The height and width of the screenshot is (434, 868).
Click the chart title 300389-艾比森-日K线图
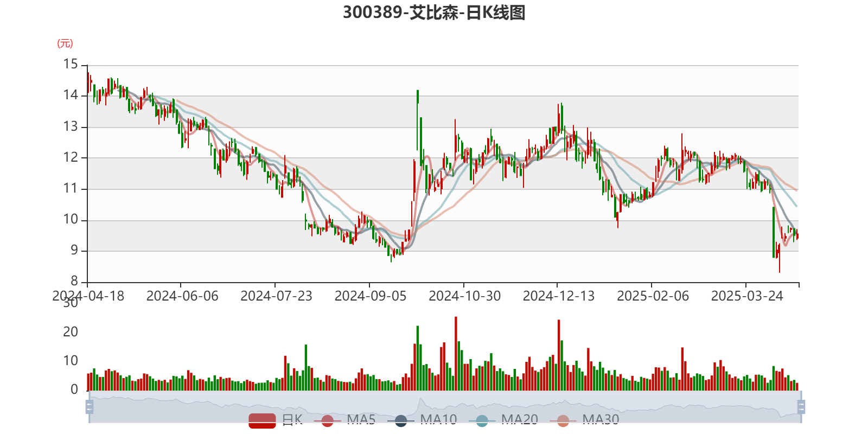[434, 12]
